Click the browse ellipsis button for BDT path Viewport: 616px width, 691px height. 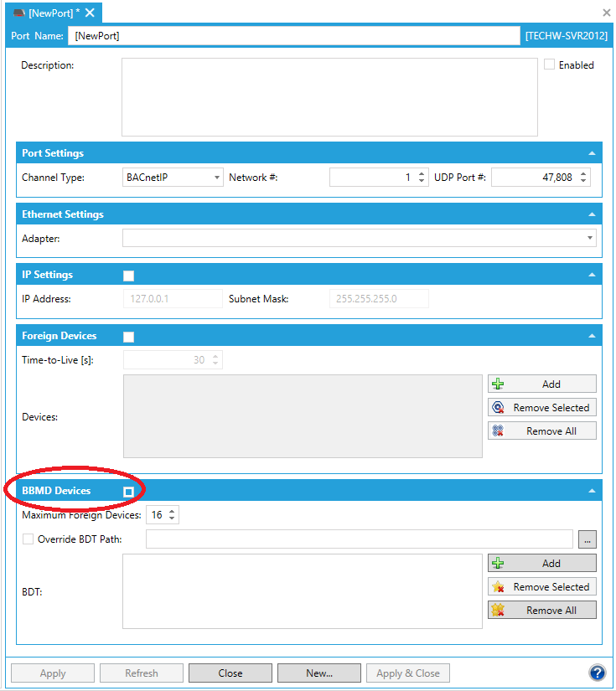coord(587,539)
